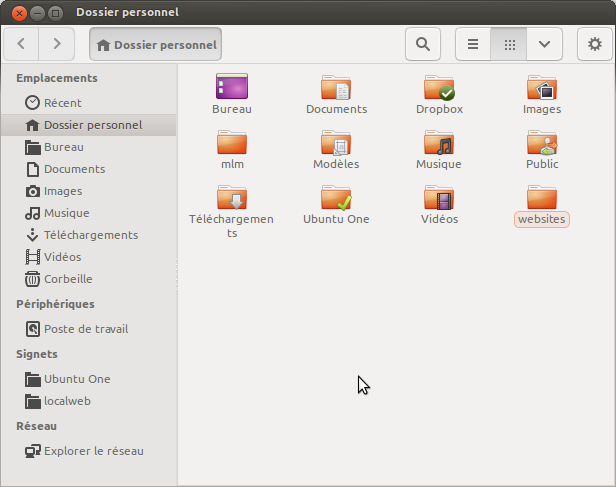This screenshot has width=616, height=487.
Task: Open Bureau in the sidebar
Action: tap(88, 147)
